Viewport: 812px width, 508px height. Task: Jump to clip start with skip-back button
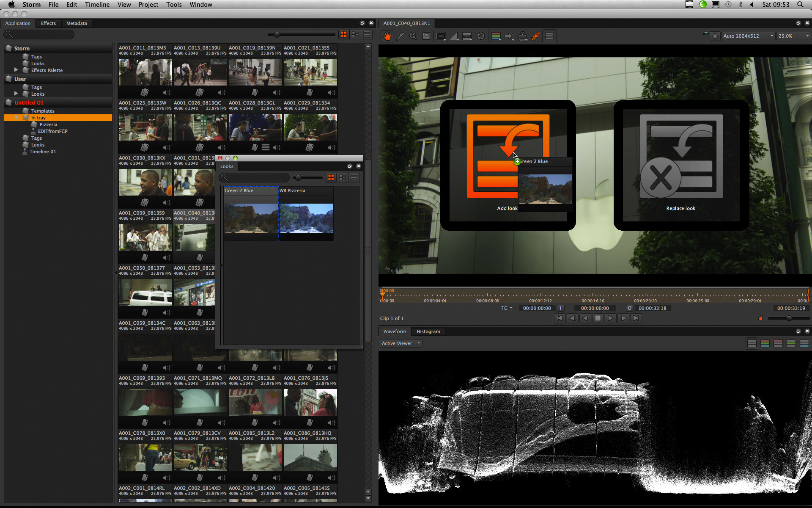pyautogui.click(x=560, y=318)
